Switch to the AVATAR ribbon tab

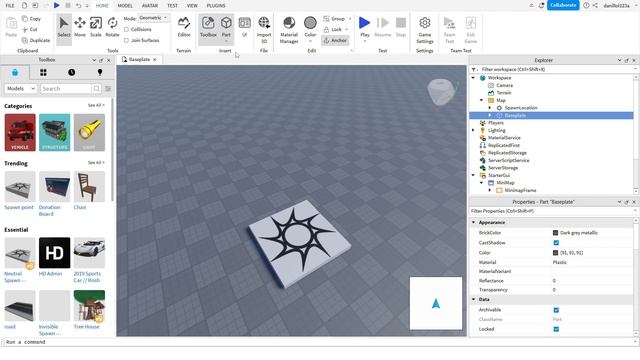(150, 6)
